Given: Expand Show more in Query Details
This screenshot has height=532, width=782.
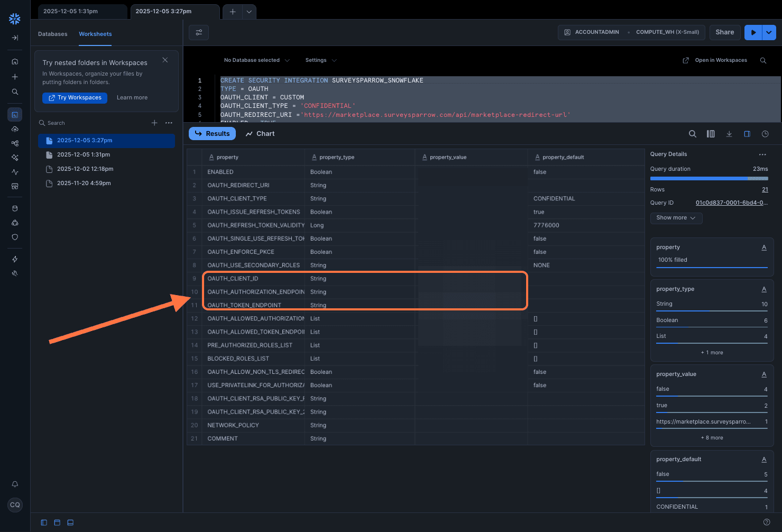Looking at the screenshot, I should (x=676, y=218).
